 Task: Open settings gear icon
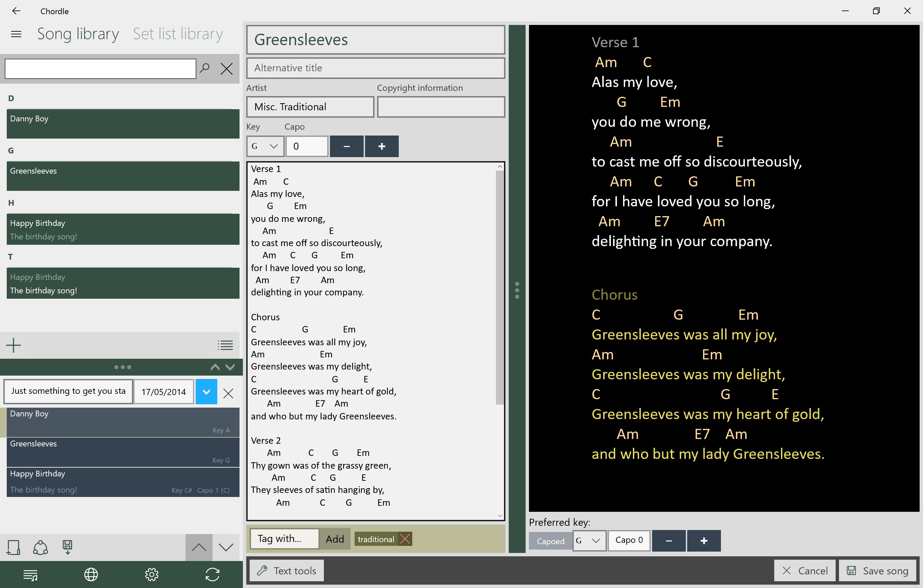pos(151,574)
